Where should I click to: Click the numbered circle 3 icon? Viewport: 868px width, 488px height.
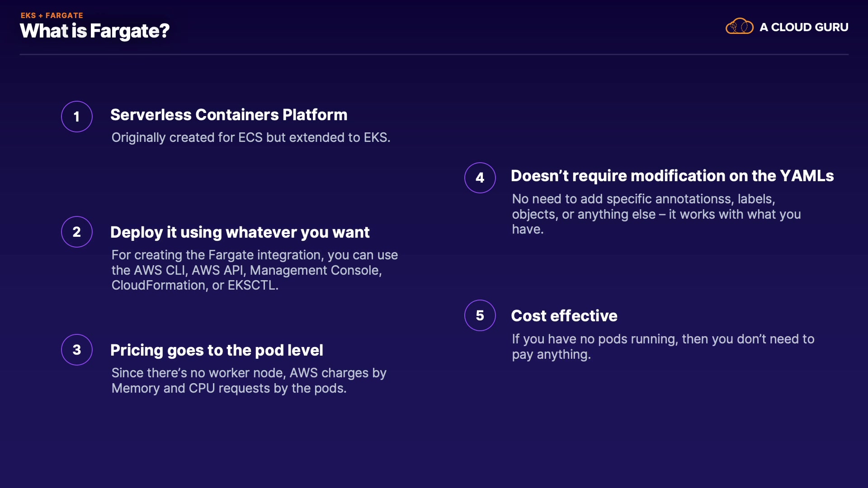tap(77, 350)
